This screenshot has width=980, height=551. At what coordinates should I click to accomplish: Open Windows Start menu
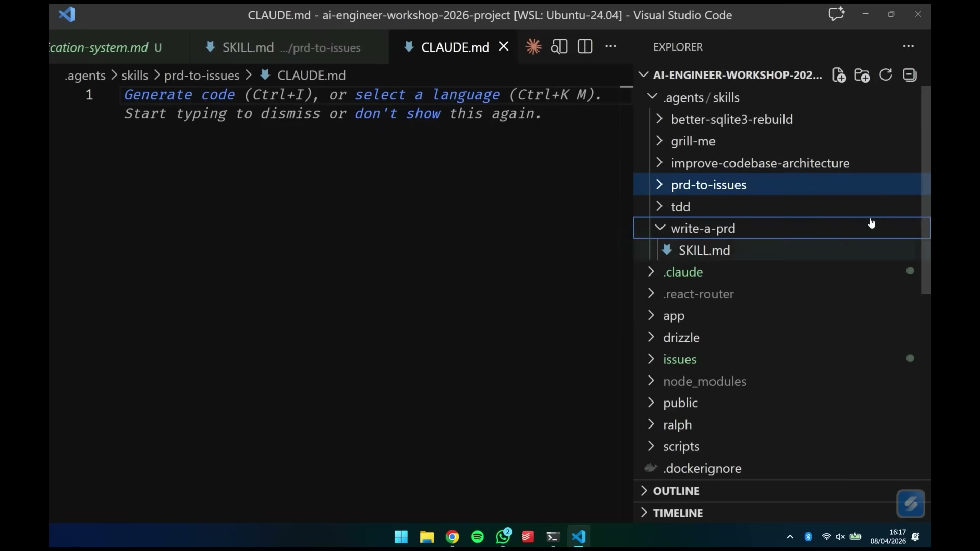[401, 537]
